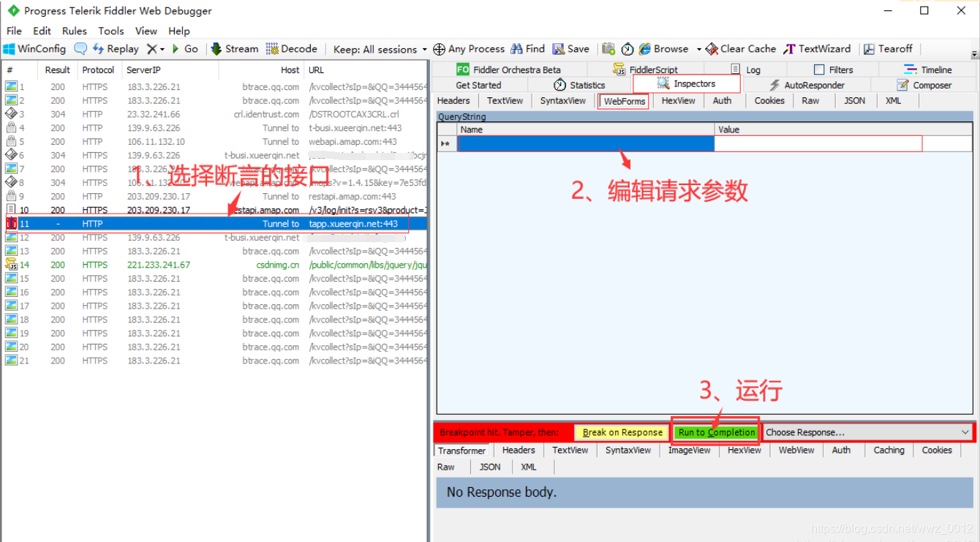Click the comment speech bubble icon

[80, 49]
